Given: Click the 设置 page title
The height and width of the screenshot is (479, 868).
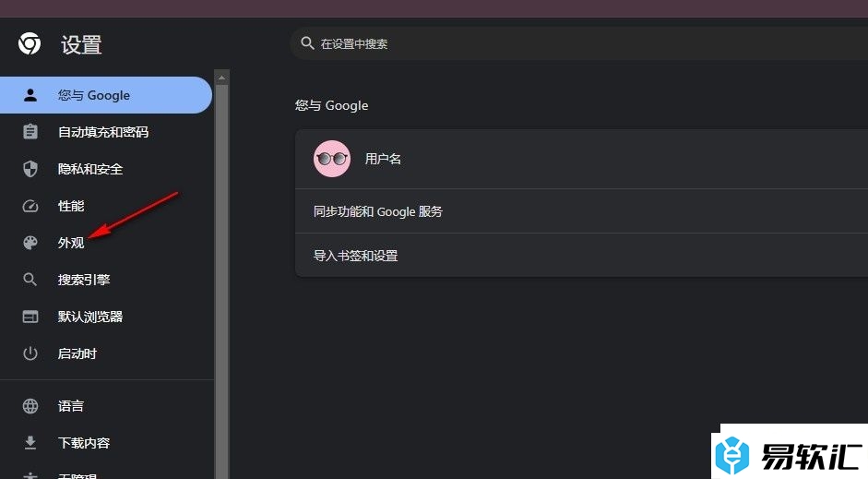Looking at the screenshot, I should 81,45.
